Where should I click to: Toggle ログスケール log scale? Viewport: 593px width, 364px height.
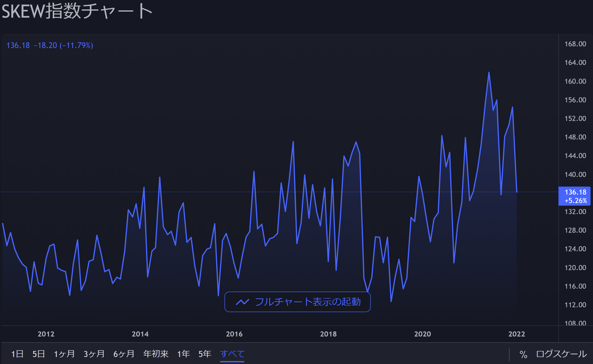tap(561, 354)
